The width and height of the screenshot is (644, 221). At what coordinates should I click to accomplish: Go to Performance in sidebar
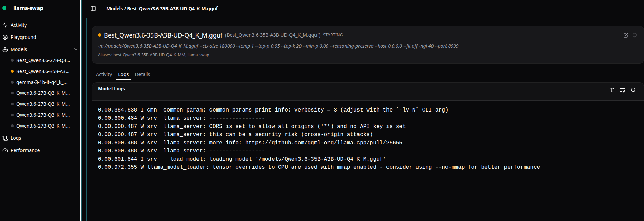tap(25, 150)
